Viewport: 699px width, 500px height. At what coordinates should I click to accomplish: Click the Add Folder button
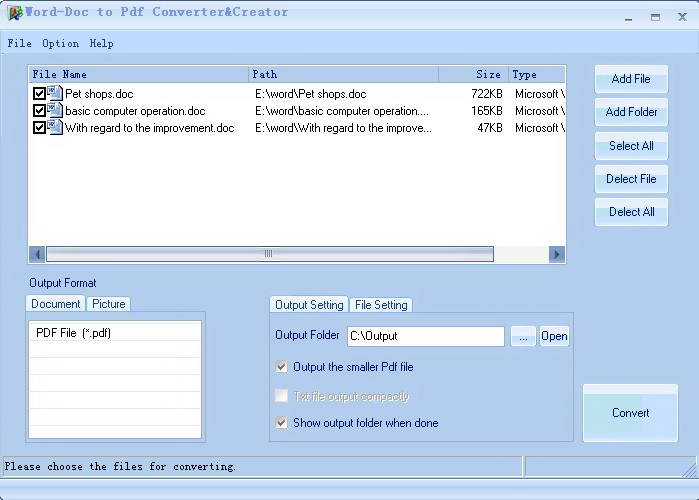[x=631, y=112]
